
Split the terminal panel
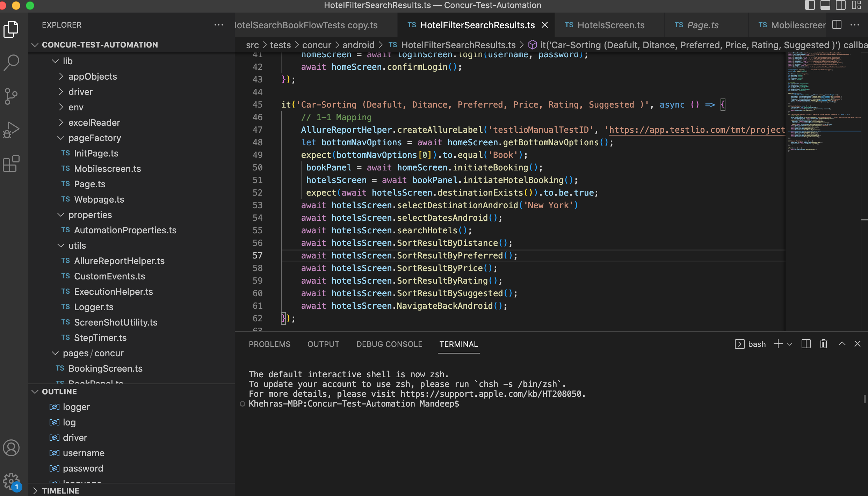pos(806,344)
